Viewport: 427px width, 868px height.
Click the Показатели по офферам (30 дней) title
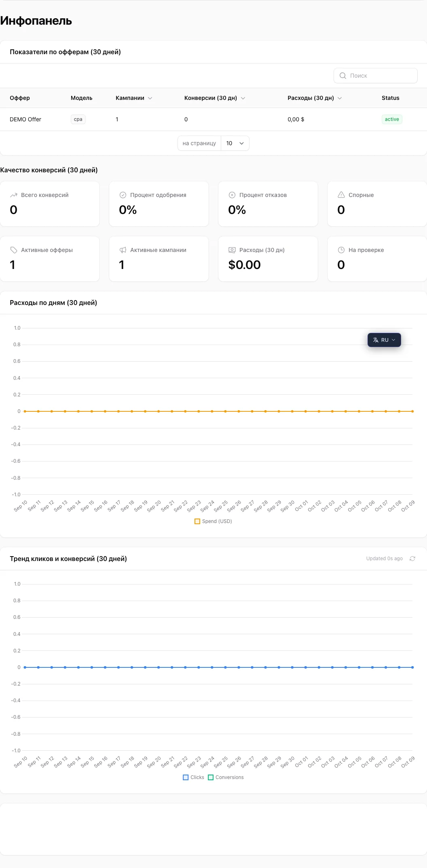tap(66, 52)
